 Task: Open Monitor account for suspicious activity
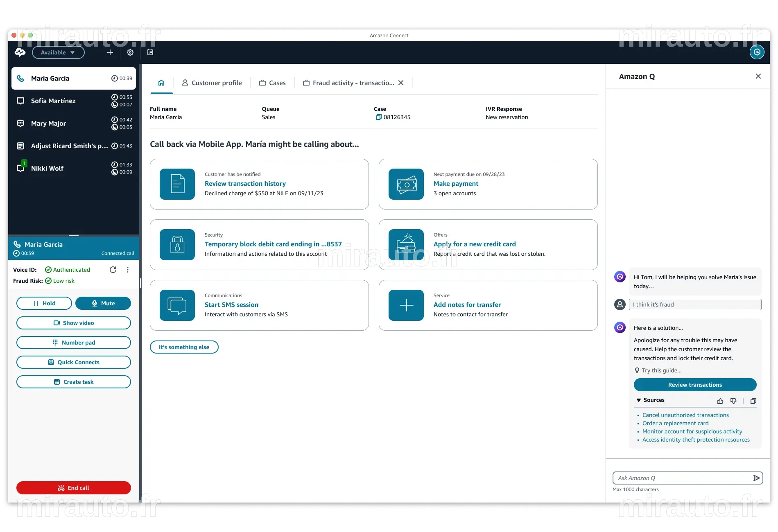pyautogui.click(x=692, y=431)
